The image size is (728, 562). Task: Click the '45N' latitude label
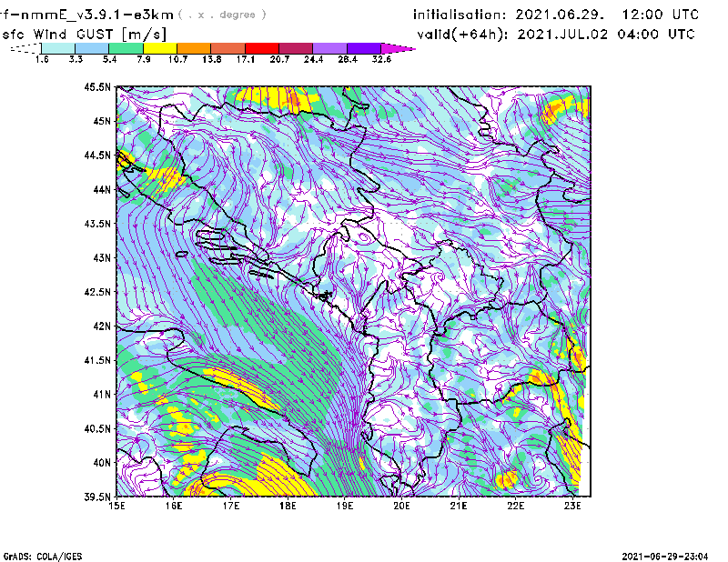pos(102,121)
